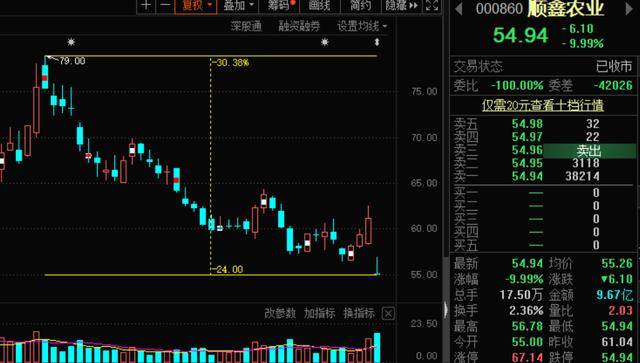The height and width of the screenshot is (363, 640).
Task: Expand 设置均线 dropdown
Action: [362, 27]
